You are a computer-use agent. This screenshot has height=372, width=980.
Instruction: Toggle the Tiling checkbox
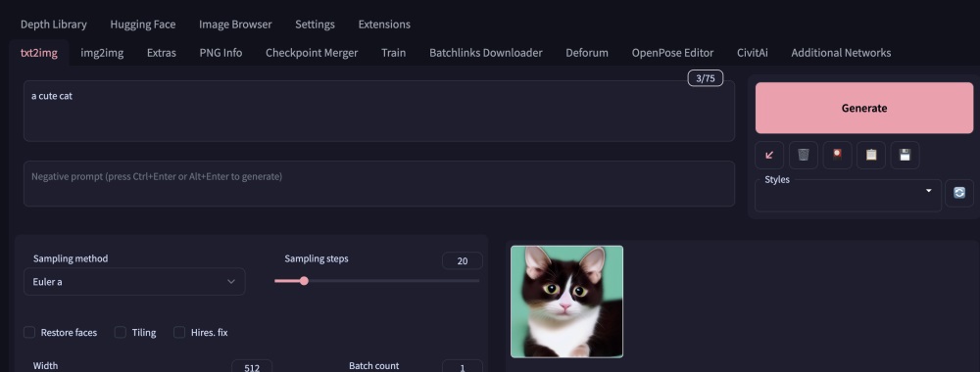[x=121, y=332]
